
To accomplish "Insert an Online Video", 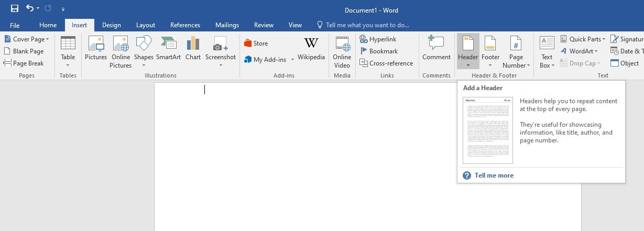I will pos(342,52).
